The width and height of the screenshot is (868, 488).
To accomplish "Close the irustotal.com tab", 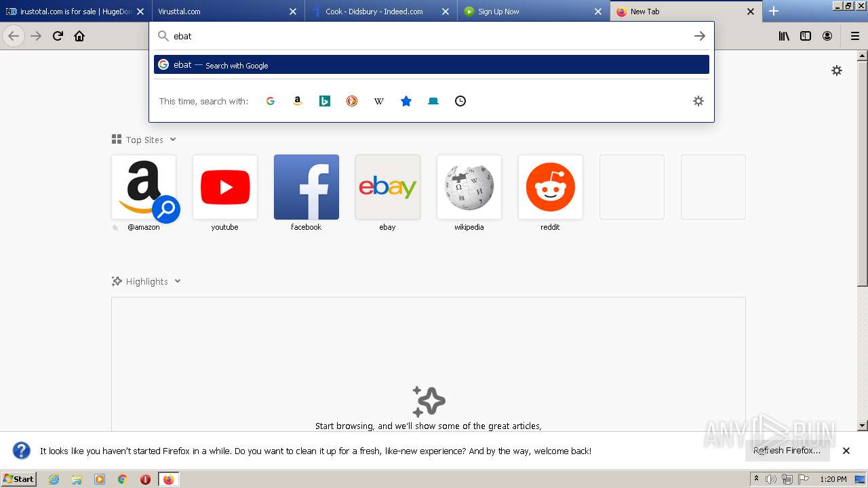I will pyautogui.click(x=140, y=12).
